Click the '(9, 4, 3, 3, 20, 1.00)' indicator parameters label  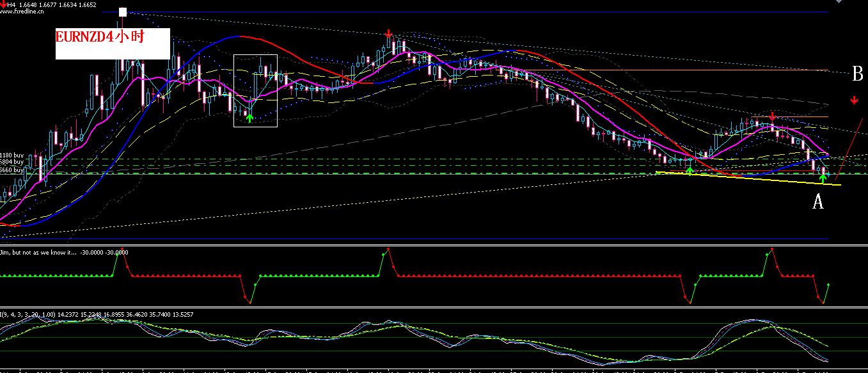(28, 314)
